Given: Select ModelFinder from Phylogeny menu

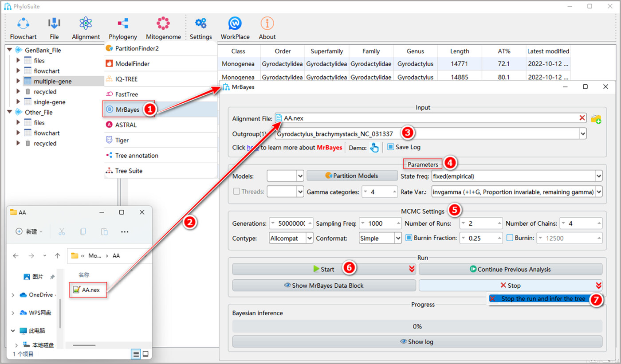Looking at the screenshot, I should [161, 64].
